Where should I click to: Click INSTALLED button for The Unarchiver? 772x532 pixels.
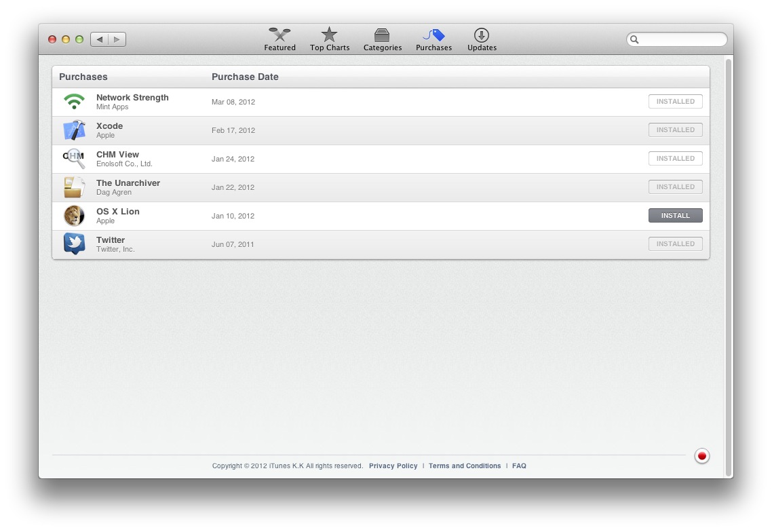(676, 187)
